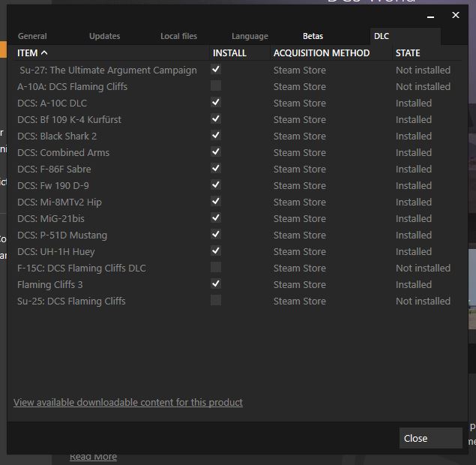Uncheck install for DCS: Bf 109 K-4 Kurfürst

[216, 118]
